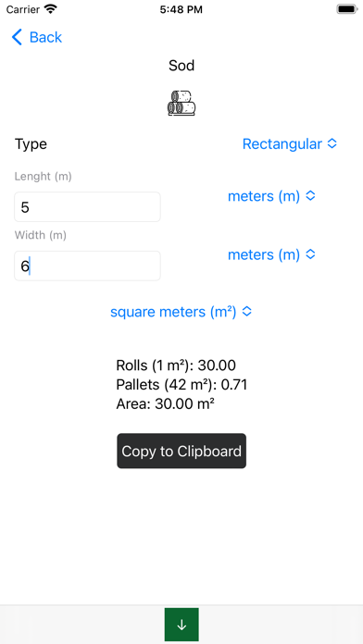Focus the Width input field with 6

pyautogui.click(x=88, y=266)
